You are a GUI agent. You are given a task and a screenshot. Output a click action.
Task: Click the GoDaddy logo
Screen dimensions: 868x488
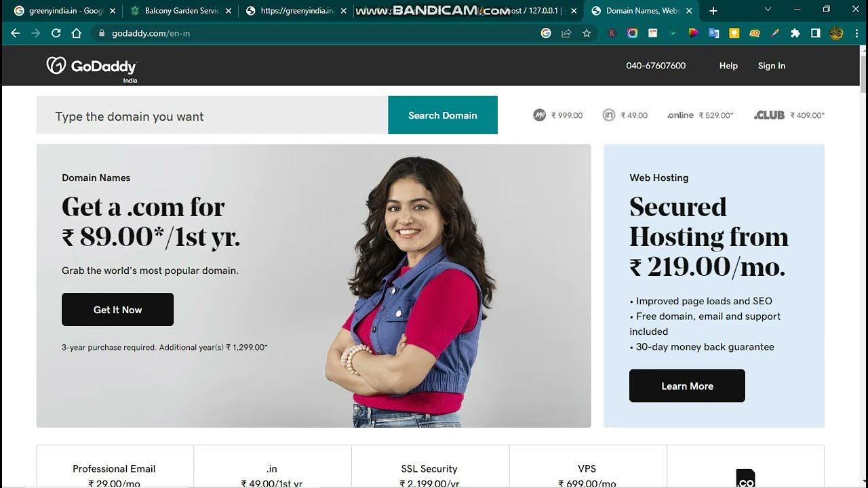[x=92, y=66]
